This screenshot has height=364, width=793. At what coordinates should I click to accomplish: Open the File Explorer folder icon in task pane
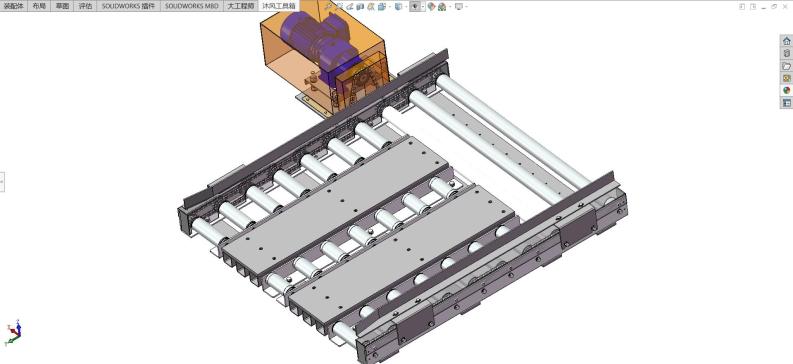tap(786, 66)
